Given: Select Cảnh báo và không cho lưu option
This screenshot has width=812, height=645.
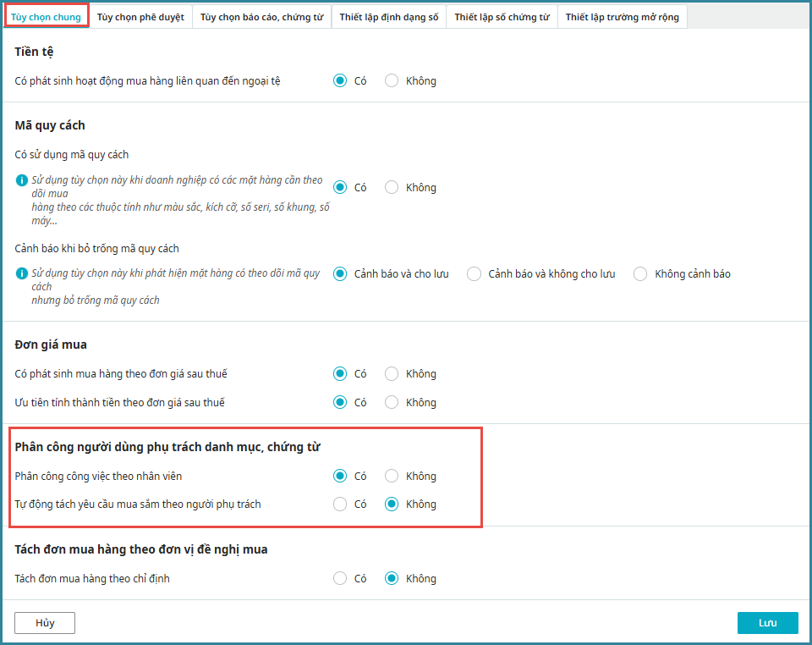Looking at the screenshot, I should coord(474,274).
